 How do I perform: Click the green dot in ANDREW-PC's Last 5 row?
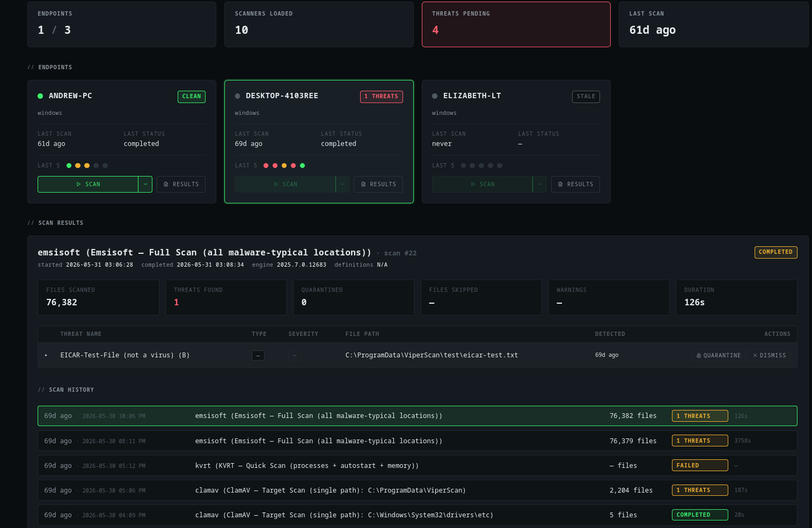(69, 166)
